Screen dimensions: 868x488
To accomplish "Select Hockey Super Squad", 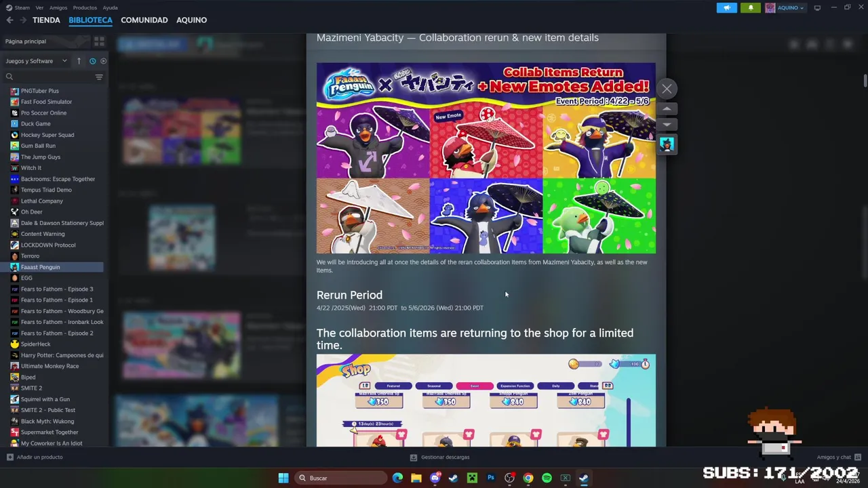I will 47,135.
